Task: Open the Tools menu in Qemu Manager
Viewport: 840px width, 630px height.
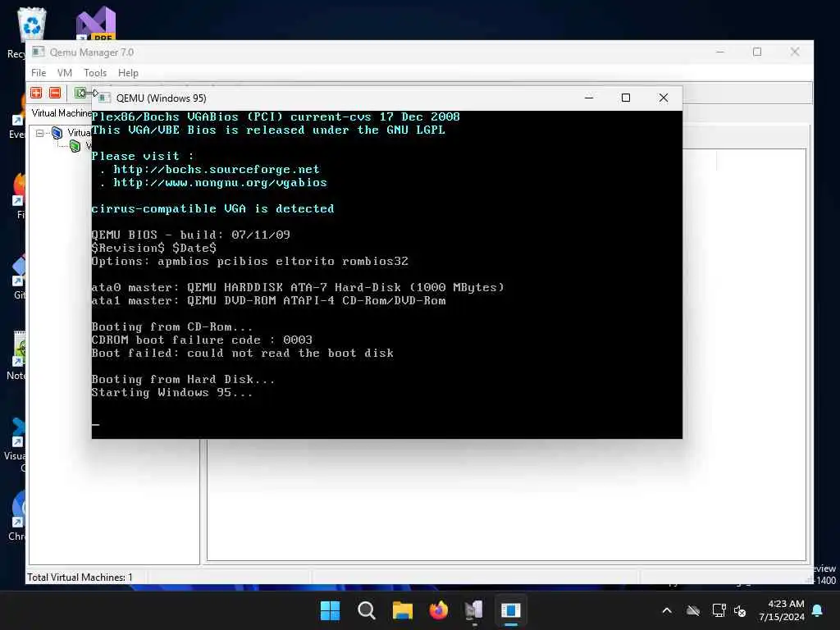Action: point(95,73)
